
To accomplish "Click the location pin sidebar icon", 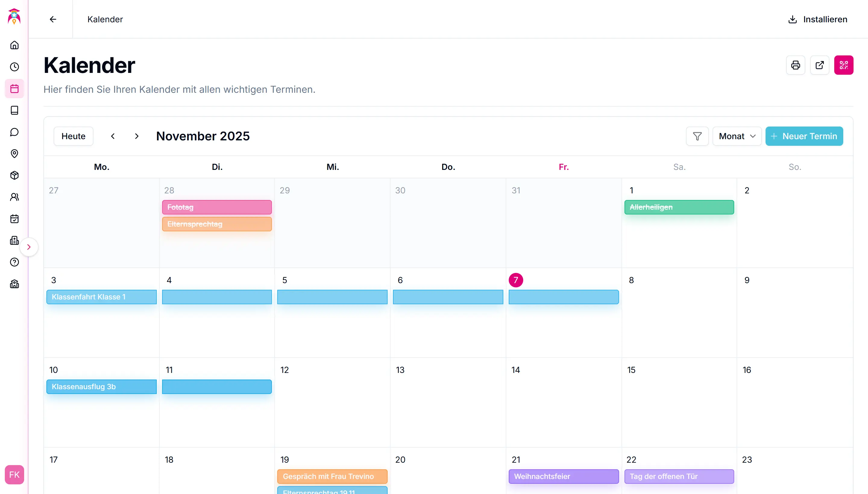I will point(14,154).
